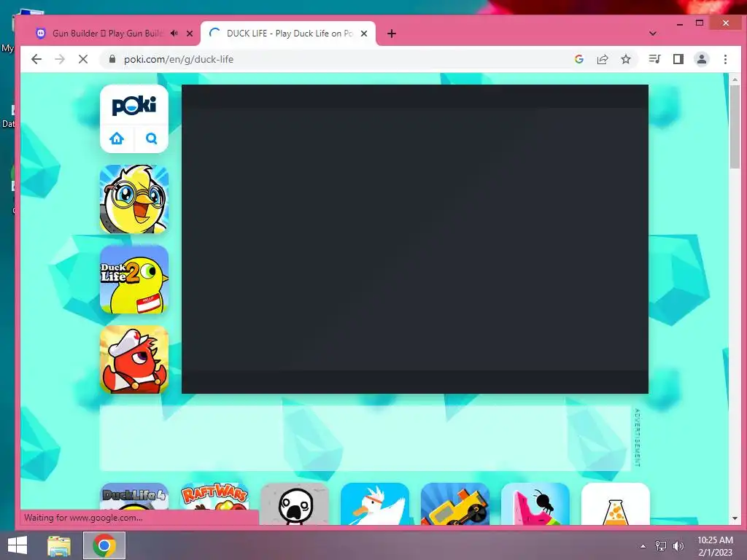This screenshot has width=747, height=560.
Task: Open the red sailor duck game thumbnail
Action: [134, 359]
